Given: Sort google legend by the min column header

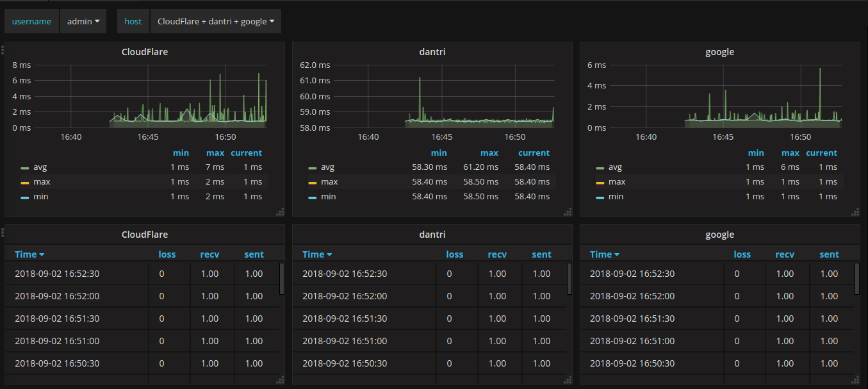Looking at the screenshot, I should [756, 153].
